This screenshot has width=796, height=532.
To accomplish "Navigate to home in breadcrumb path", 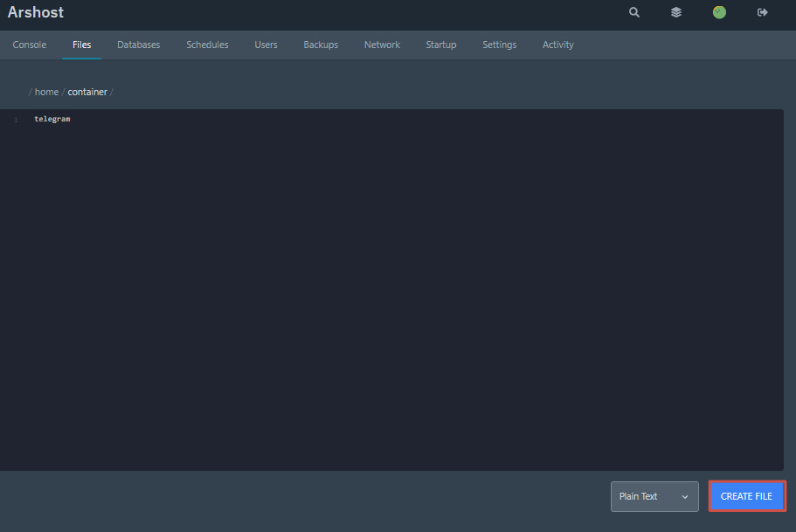I will click(x=46, y=92).
